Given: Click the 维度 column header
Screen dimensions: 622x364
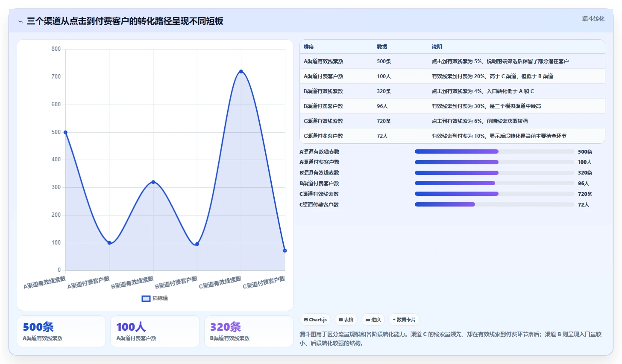Looking at the screenshot, I should coord(309,47).
